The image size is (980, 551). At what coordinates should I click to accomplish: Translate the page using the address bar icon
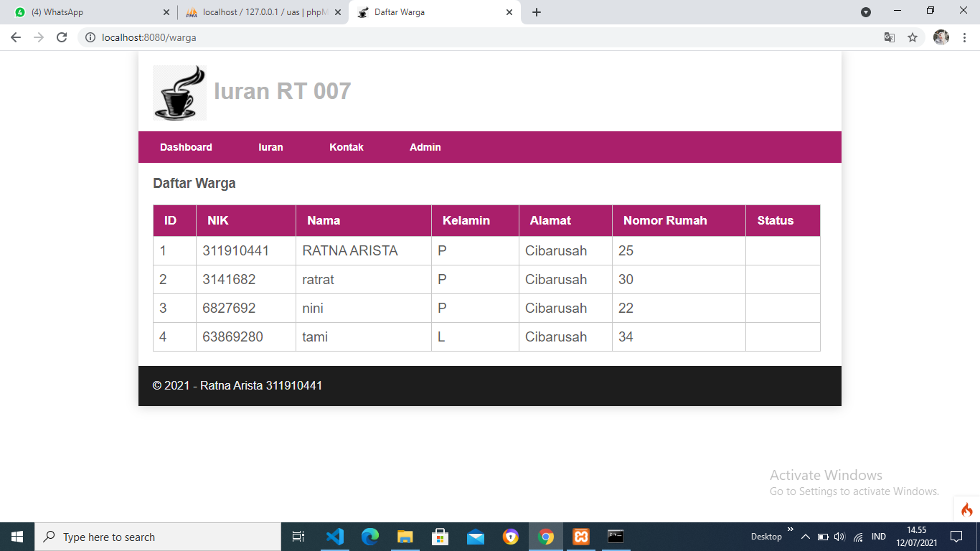coord(890,37)
